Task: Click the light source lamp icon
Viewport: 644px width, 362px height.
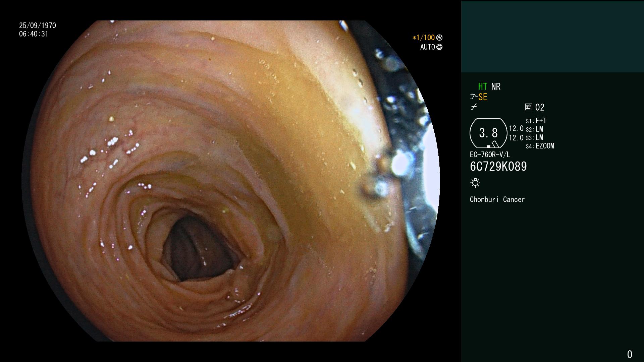Action: [475, 183]
